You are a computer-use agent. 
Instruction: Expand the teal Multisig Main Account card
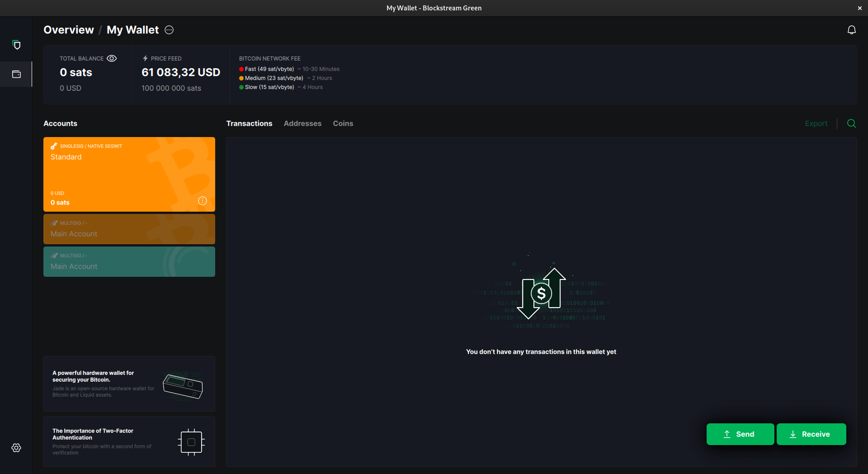click(x=129, y=262)
